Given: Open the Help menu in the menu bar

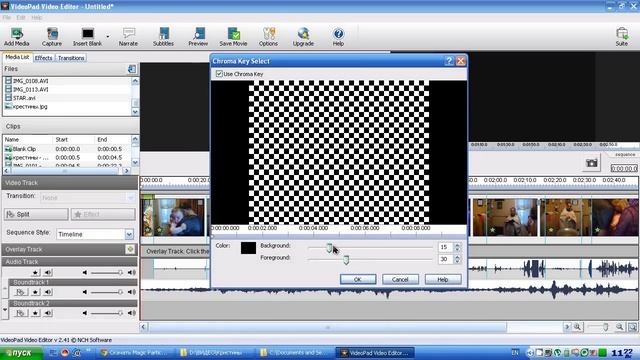Looking at the screenshot, I should [36, 18].
